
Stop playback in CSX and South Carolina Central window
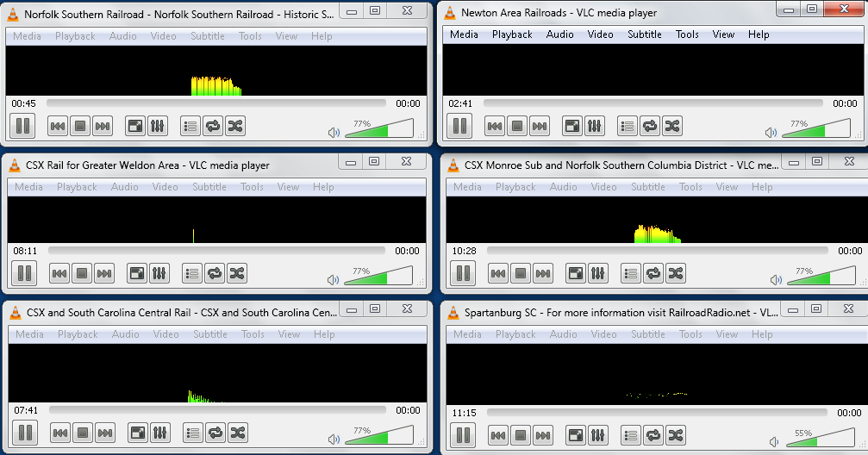pos(83,433)
